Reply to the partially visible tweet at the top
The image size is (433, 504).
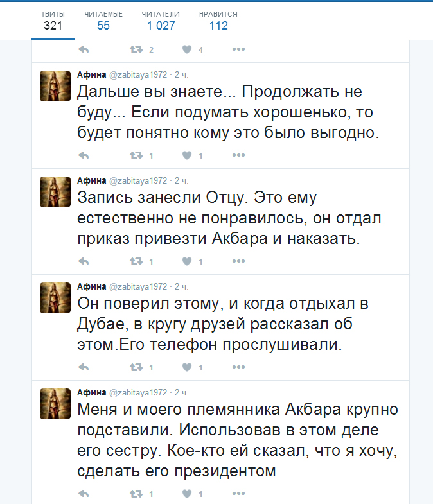pos(83,49)
